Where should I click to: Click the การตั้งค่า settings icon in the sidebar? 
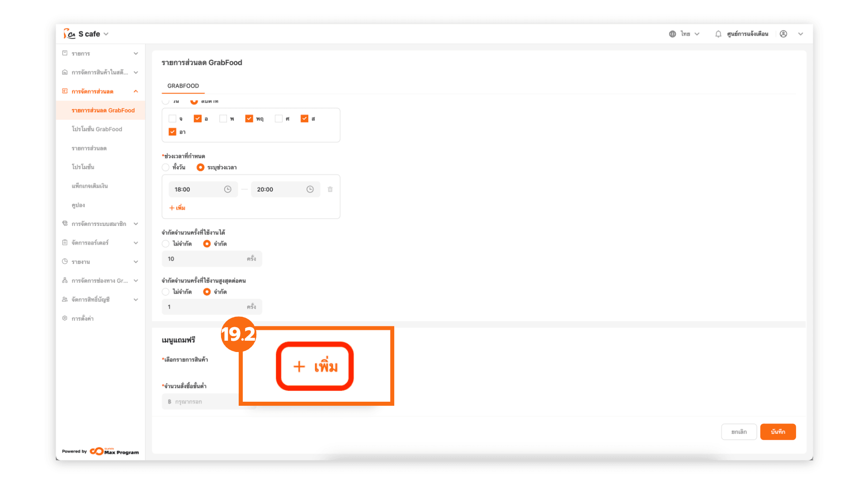tap(65, 318)
